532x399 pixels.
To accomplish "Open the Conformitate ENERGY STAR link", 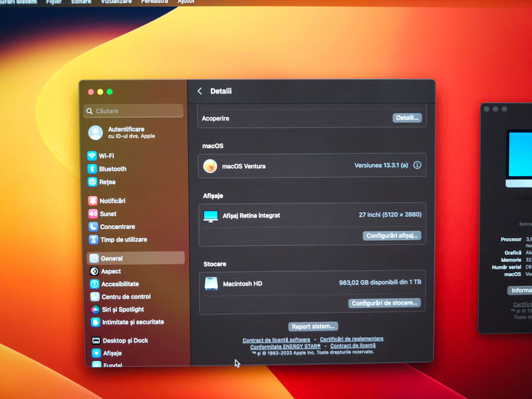I will pyautogui.click(x=285, y=346).
